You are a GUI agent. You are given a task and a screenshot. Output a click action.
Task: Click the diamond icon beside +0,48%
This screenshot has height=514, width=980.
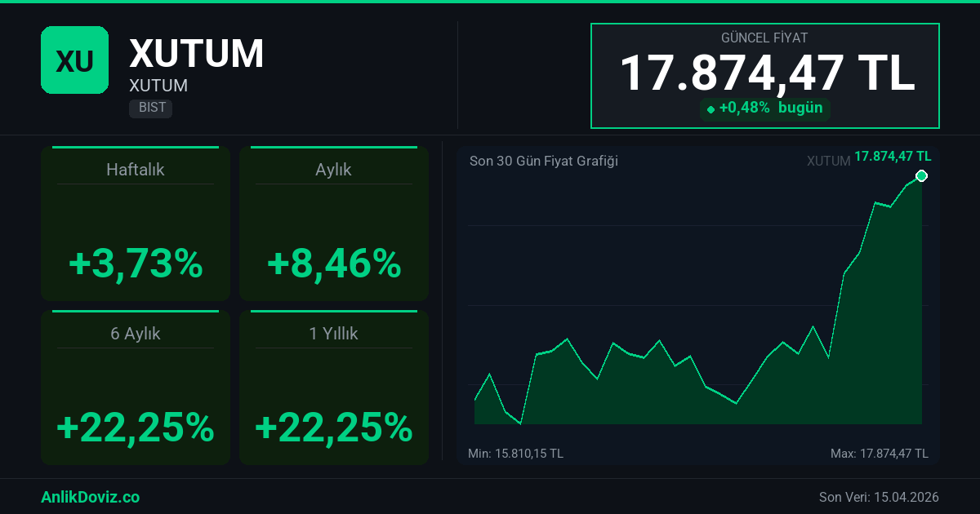[710, 109]
